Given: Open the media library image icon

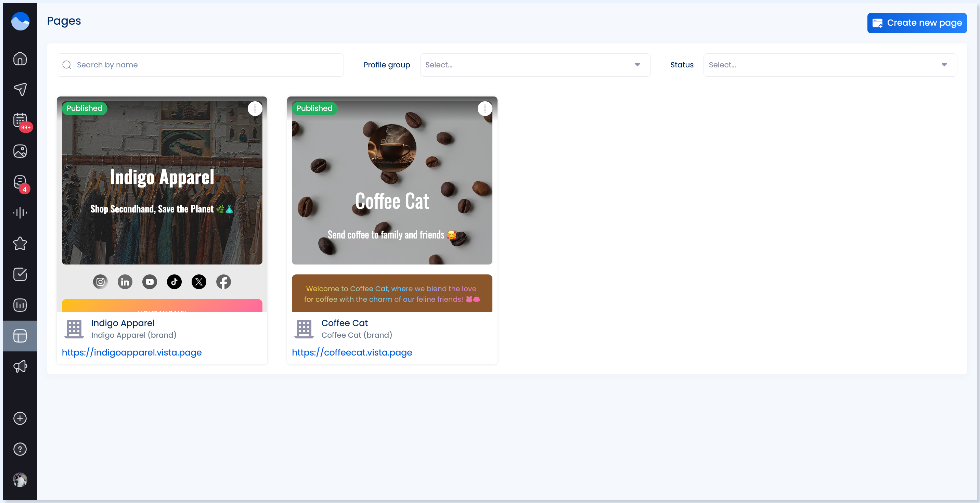Looking at the screenshot, I should (x=20, y=151).
